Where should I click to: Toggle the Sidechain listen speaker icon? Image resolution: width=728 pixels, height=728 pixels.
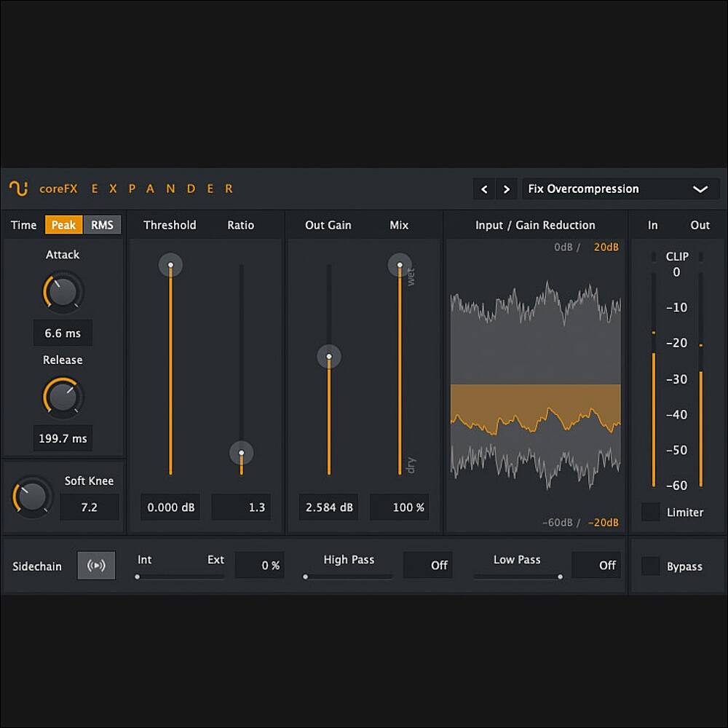pyautogui.click(x=96, y=566)
